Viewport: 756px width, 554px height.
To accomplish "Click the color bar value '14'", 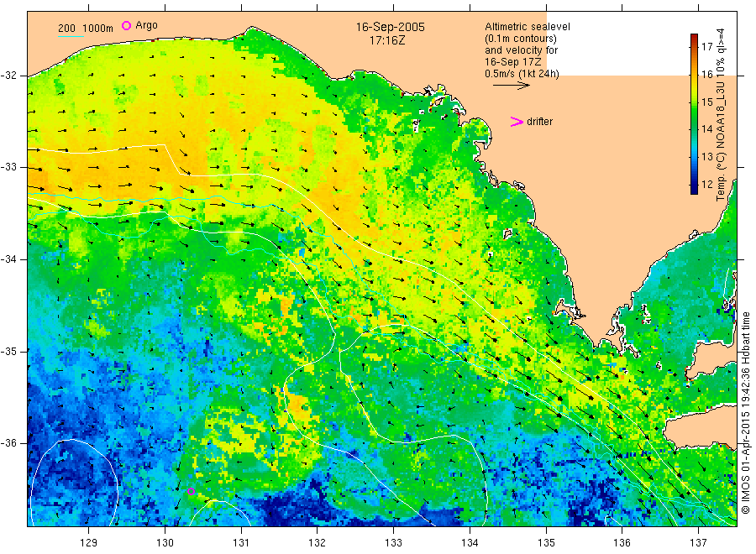I will (x=706, y=129).
